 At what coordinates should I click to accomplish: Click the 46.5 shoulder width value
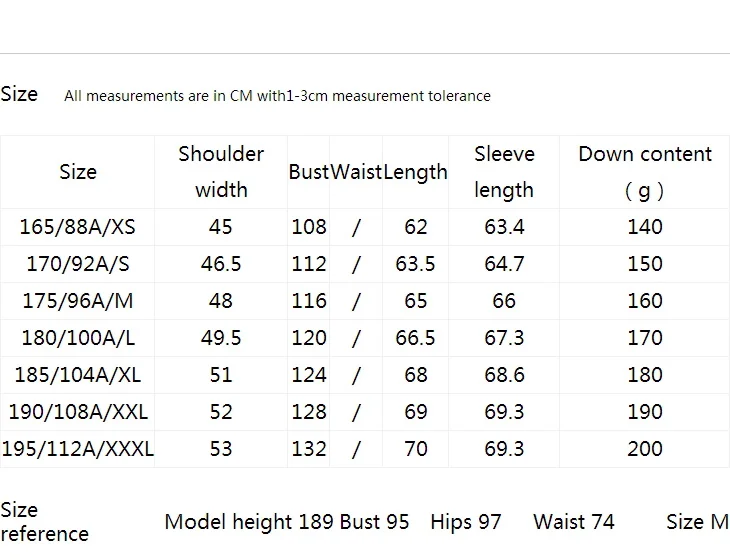tap(221, 264)
